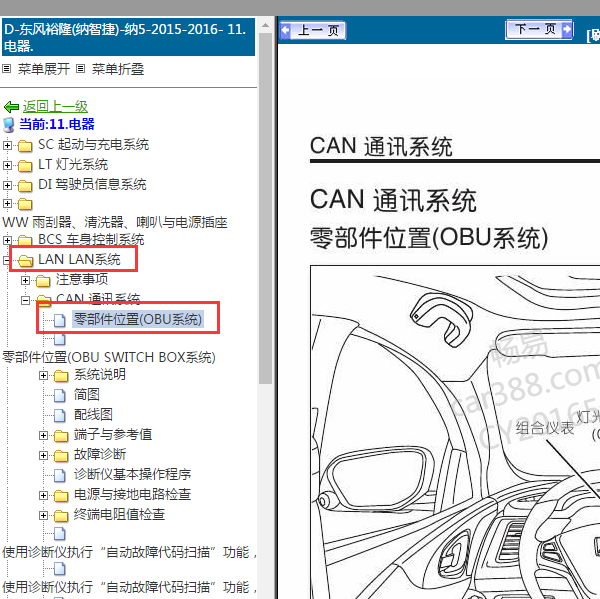
Task: Click the 返回上一级 link
Action: click(55, 106)
